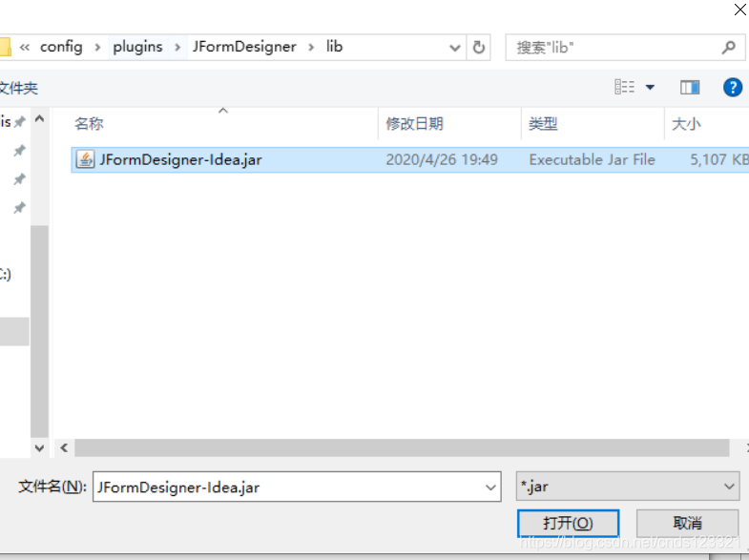The height and width of the screenshot is (560, 749).
Task: Expand chevron after JFormDesigner breadcrumb
Action: click(x=311, y=48)
